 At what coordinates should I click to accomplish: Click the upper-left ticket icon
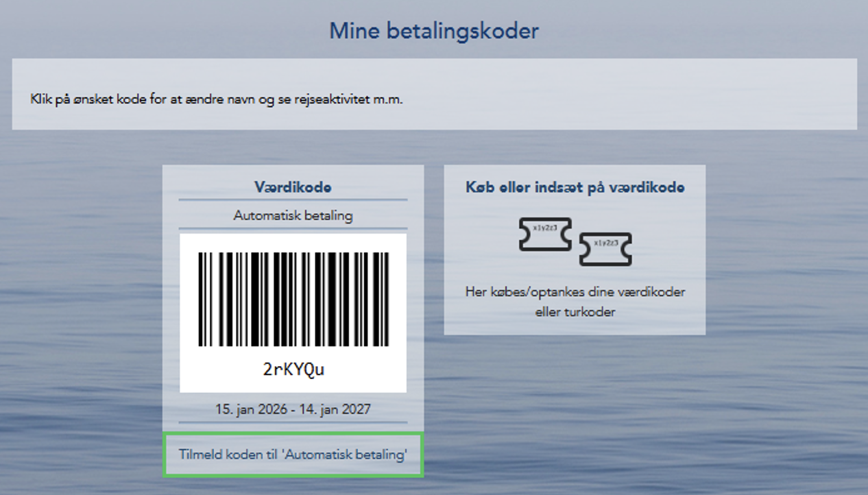click(545, 234)
